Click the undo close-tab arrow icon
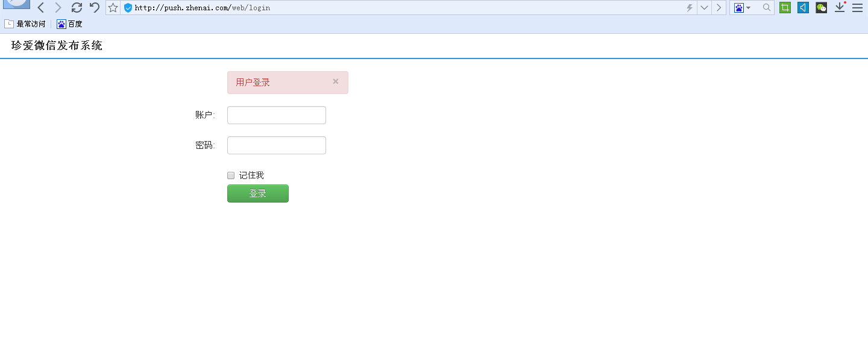Viewport: 868px width, 343px height. [95, 8]
